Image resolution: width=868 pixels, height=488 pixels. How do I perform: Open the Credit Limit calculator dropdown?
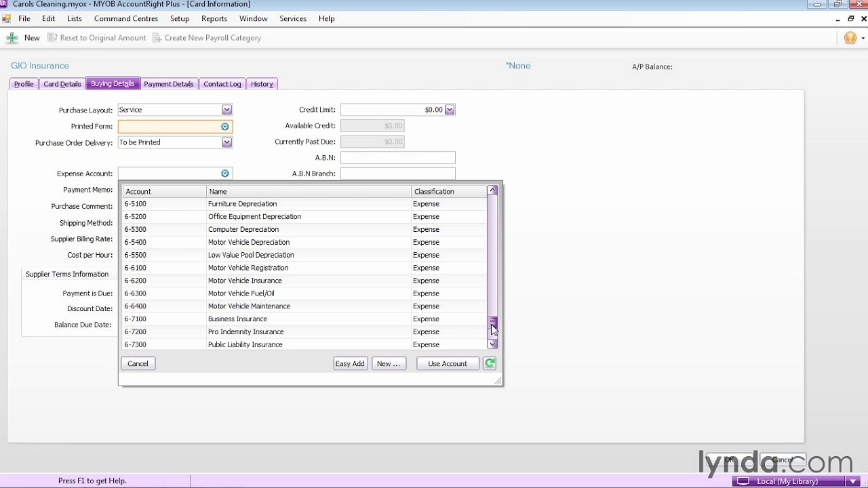[x=450, y=110]
